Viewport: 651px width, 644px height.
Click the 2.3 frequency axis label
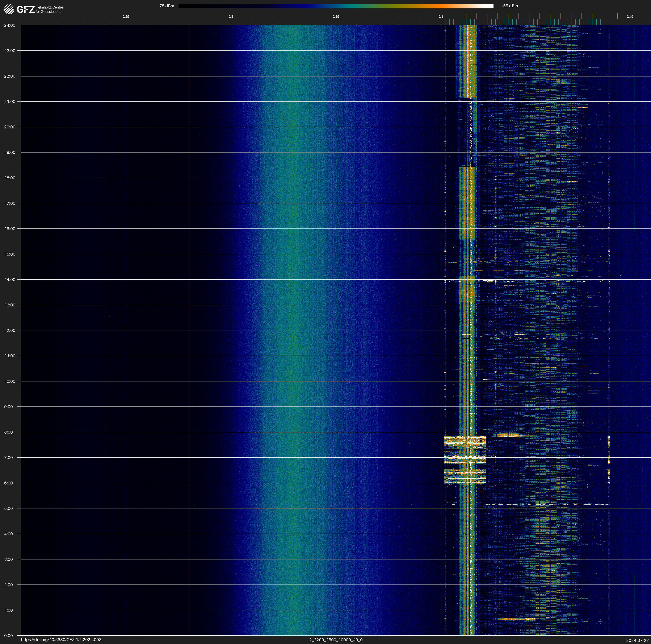click(231, 17)
